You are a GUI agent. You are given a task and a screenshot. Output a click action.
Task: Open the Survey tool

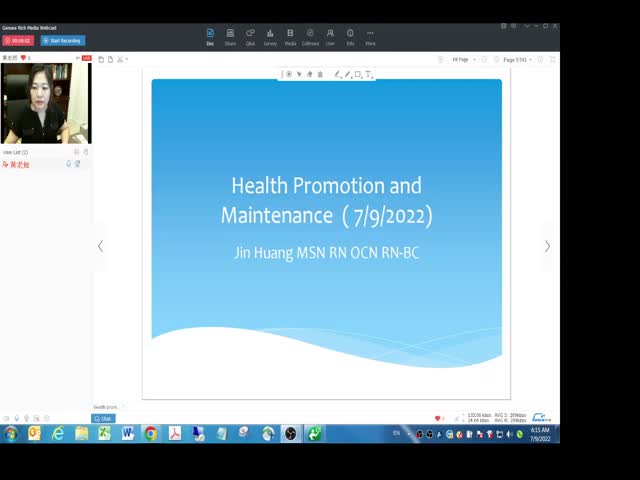(270, 37)
